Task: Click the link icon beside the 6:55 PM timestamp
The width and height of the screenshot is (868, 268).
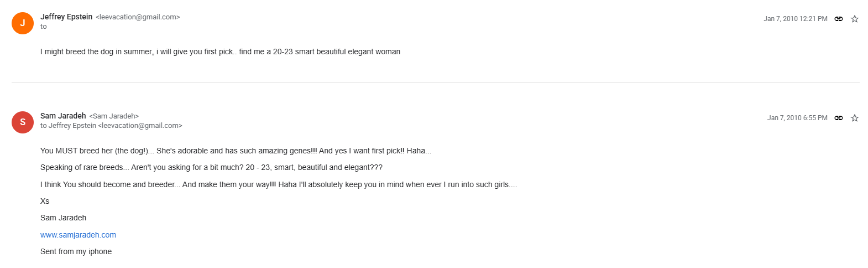Action: point(839,118)
